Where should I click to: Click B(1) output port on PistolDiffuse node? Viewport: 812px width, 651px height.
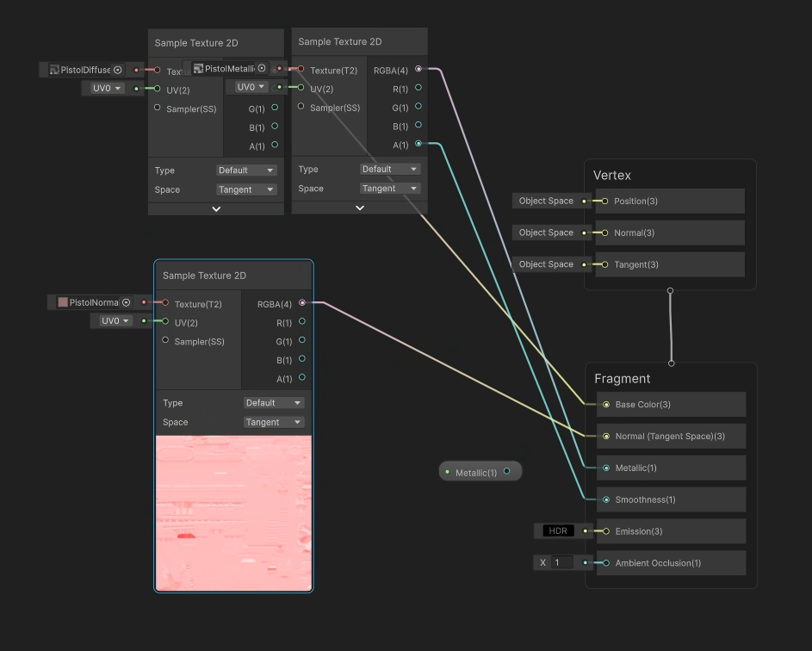point(275,126)
